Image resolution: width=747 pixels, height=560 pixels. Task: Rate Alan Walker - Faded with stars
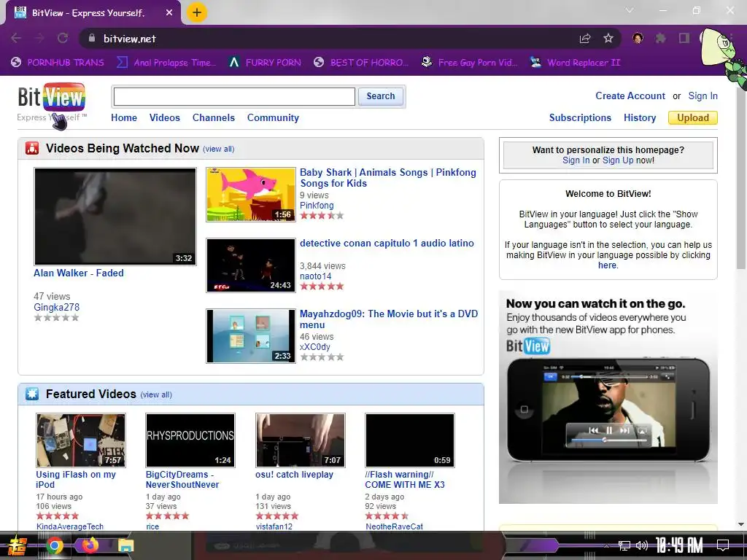[56, 318]
